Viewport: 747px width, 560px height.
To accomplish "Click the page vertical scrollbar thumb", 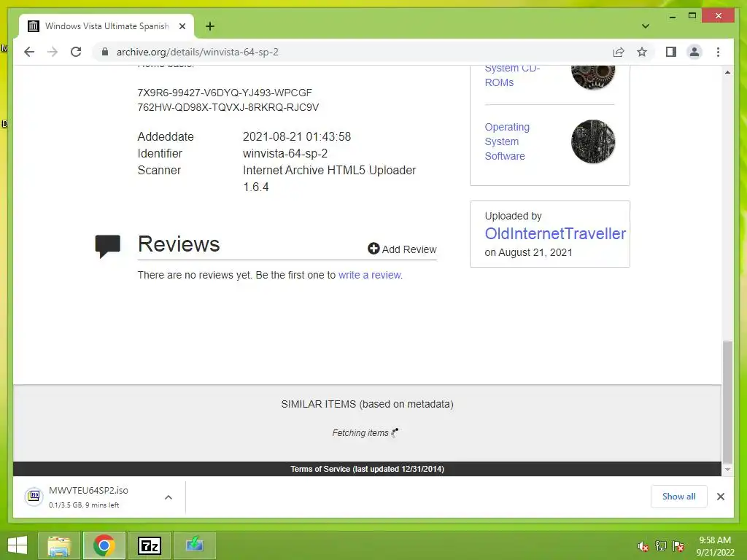I will pyautogui.click(x=727, y=402).
